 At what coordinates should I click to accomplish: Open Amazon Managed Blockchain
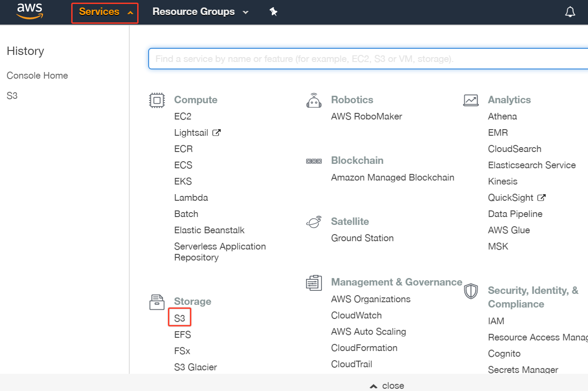coord(392,177)
